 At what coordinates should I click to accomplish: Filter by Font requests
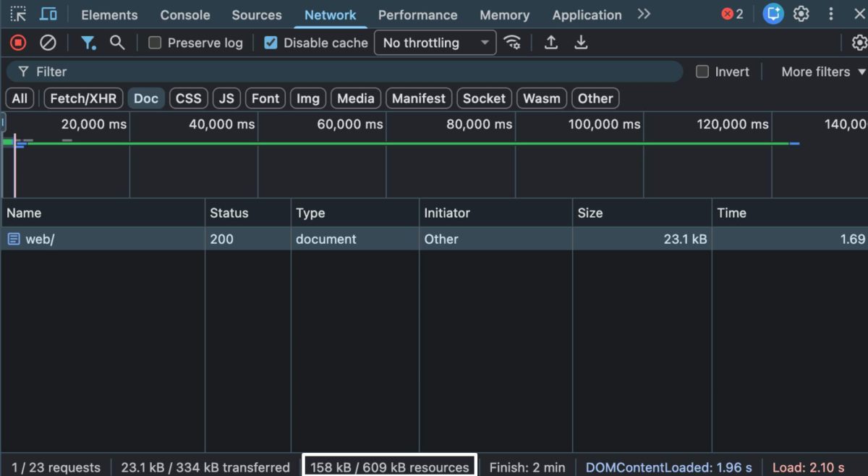tap(265, 98)
